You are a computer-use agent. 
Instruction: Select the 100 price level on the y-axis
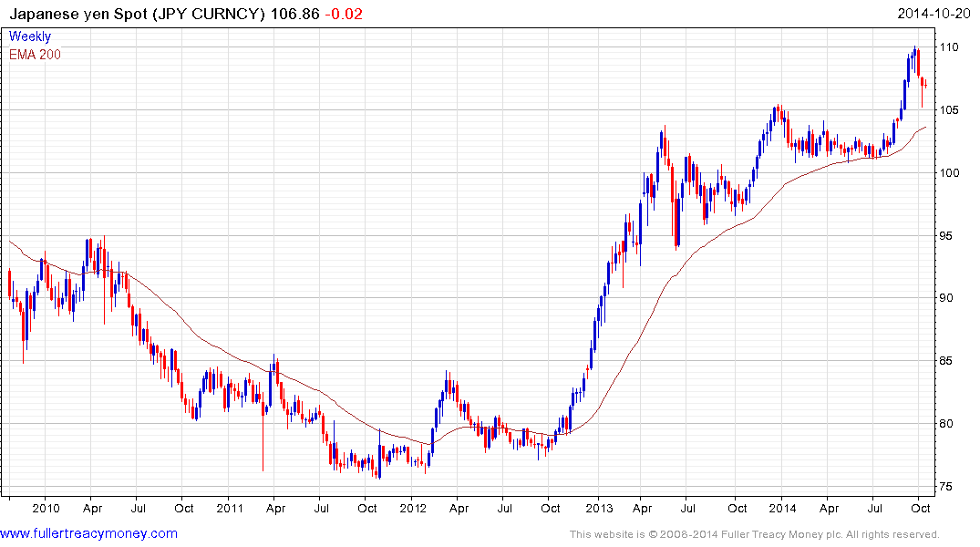tap(953, 173)
